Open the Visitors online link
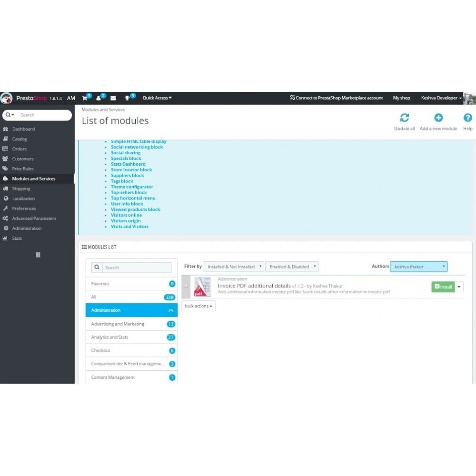 pos(126,215)
